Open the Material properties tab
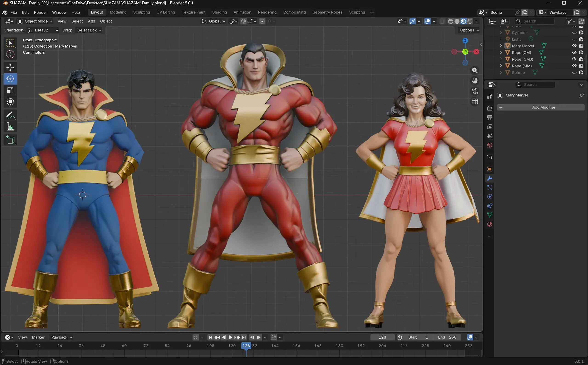This screenshot has width=588, height=365. [489, 224]
